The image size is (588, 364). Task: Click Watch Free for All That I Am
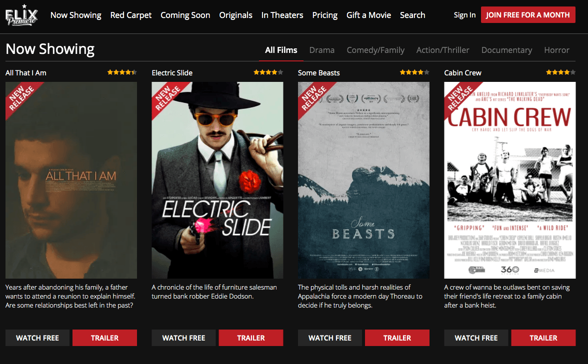37,338
